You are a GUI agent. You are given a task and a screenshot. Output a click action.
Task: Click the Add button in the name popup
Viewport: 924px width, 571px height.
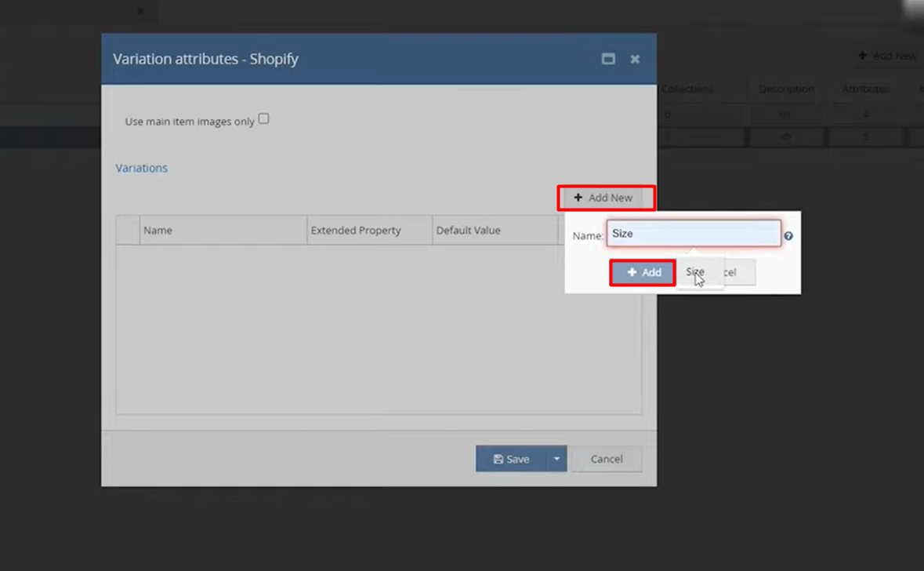coord(643,272)
